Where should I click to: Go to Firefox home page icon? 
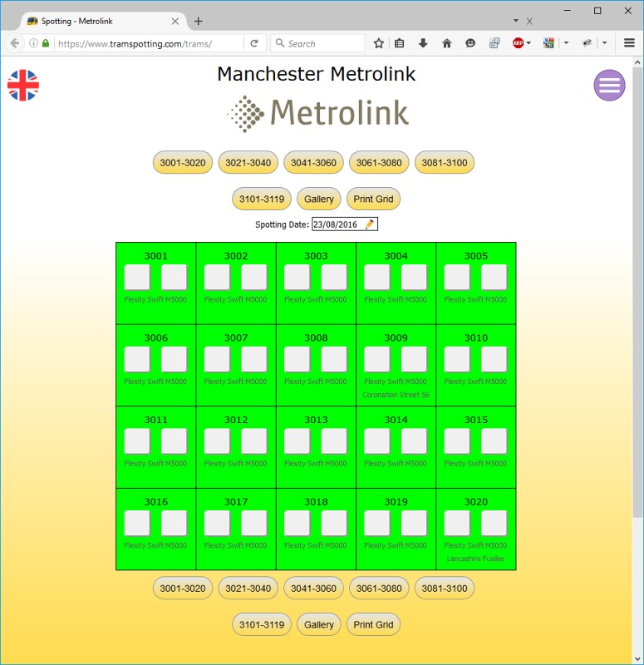(446, 43)
